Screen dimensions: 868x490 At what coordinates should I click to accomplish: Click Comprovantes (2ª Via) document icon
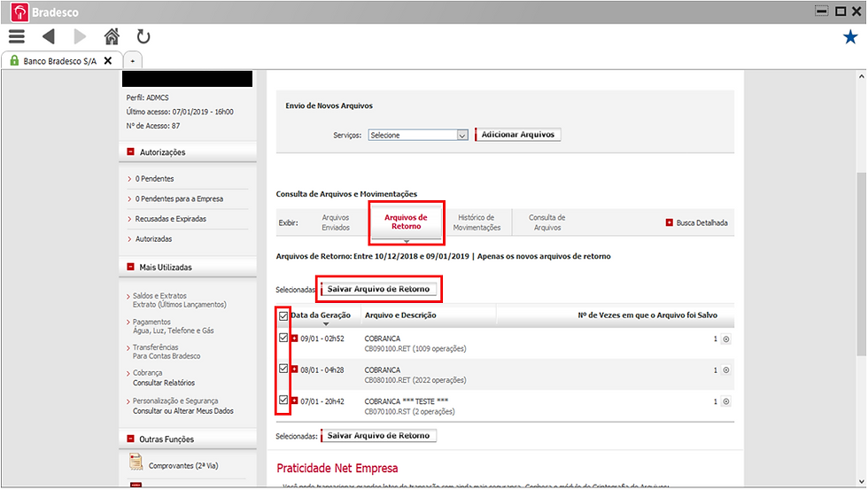click(136, 463)
